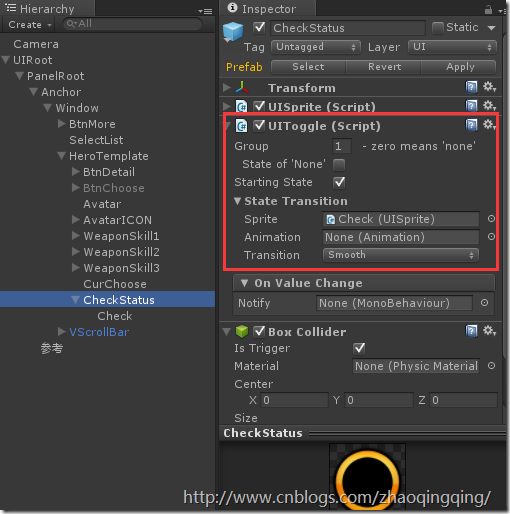Disable the UISprite script component checkbox
510x514 pixels.
pyautogui.click(x=259, y=107)
